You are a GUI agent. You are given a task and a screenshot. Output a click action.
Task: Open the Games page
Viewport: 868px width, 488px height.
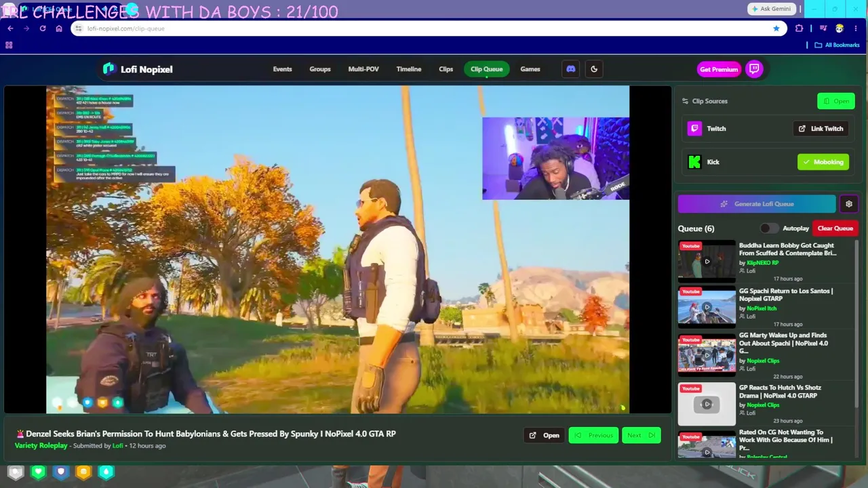tap(530, 69)
